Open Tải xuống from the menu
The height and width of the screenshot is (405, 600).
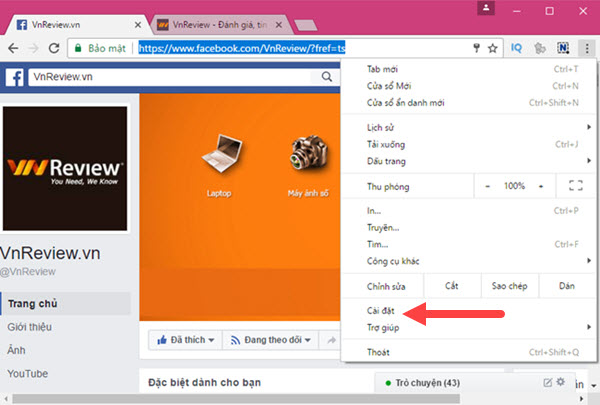(468, 144)
